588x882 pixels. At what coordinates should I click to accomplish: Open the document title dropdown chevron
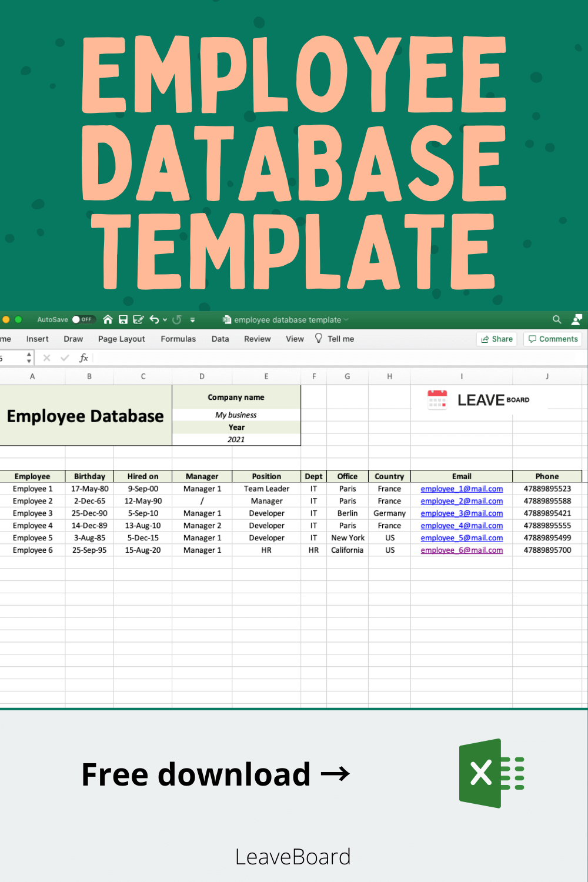346,320
